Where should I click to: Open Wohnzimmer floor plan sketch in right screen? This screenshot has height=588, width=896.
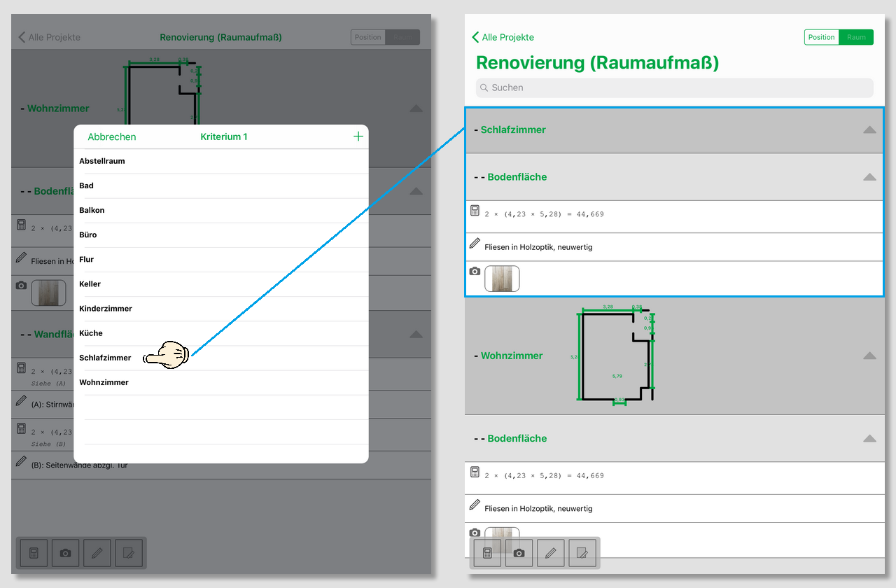pyautogui.click(x=615, y=355)
